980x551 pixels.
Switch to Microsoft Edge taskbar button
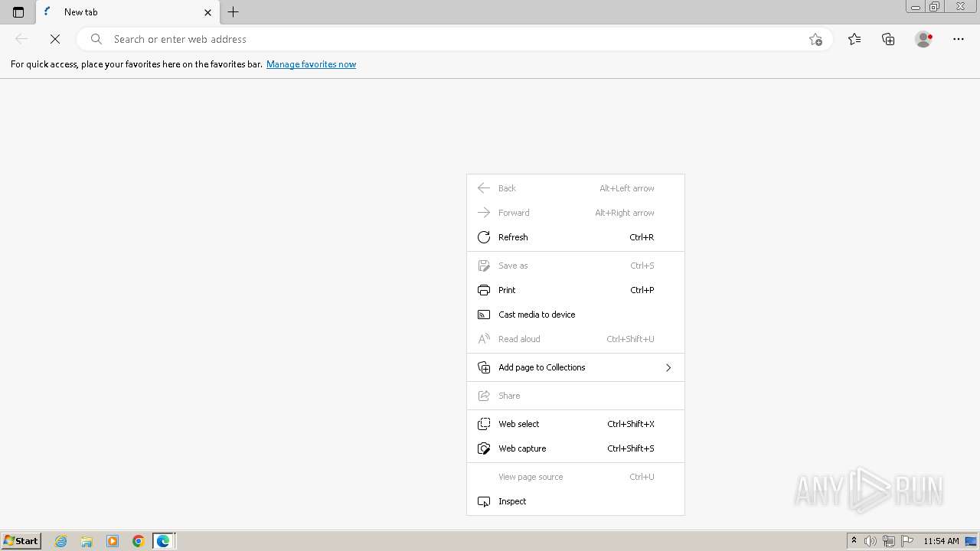pos(164,541)
